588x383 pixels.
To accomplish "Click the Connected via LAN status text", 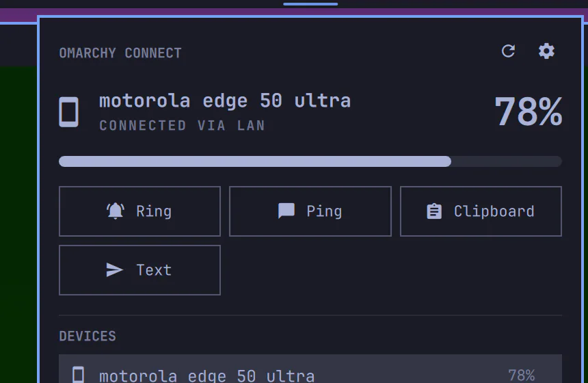I will 182,125.
